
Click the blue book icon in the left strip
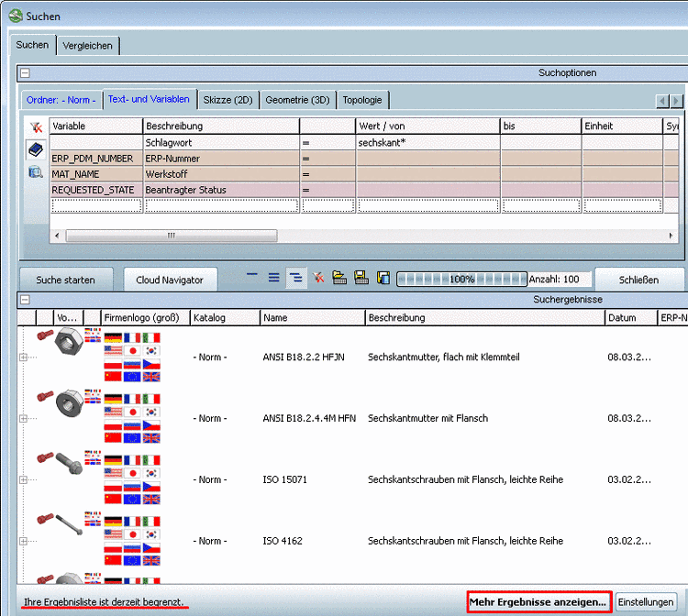(36, 148)
